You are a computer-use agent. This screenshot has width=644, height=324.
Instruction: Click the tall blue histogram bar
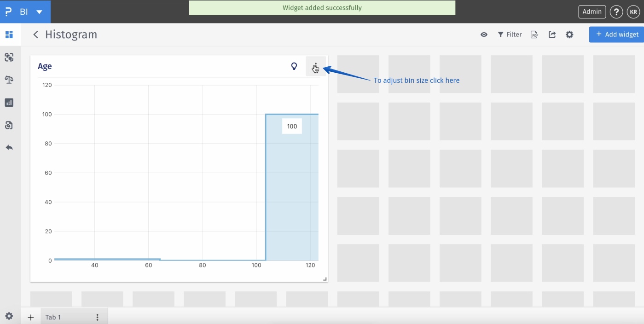pyautogui.click(x=292, y=187)
